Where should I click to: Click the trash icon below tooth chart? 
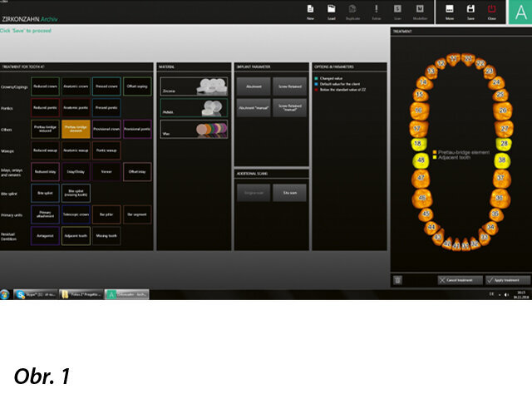[x=397, y=280]
